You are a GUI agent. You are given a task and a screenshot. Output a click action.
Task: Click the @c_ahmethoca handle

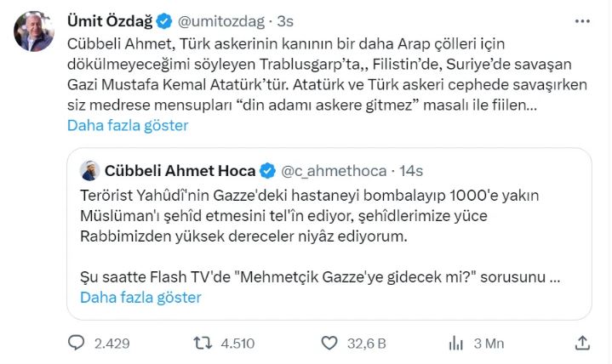334,169
